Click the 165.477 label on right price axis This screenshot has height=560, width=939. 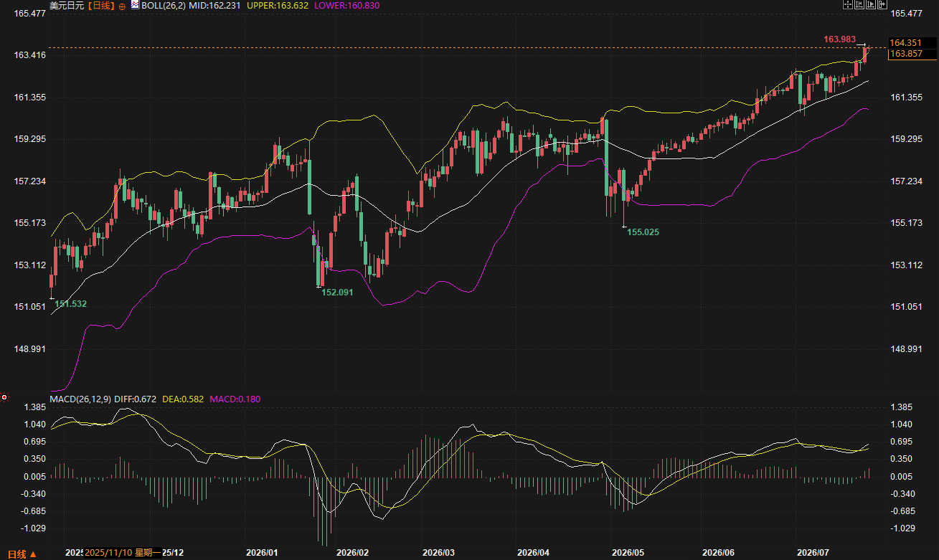905,14
